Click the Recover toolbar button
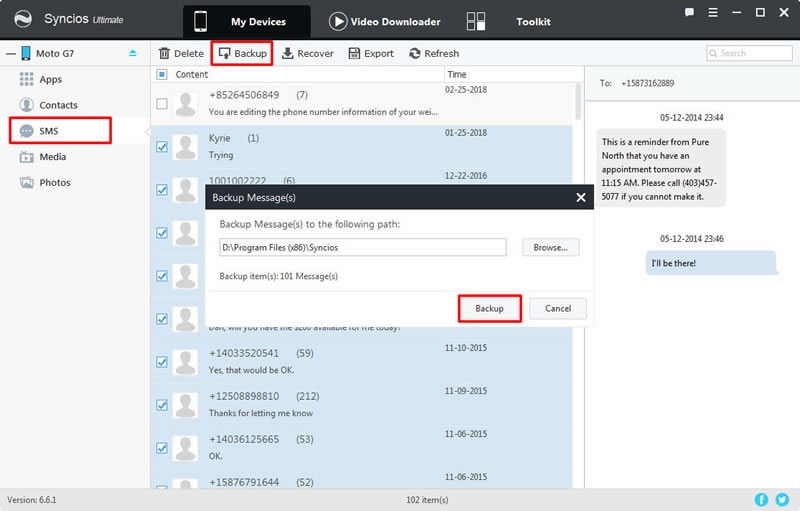Viewport: 800px width, 511px height. (x=308, y=53)
